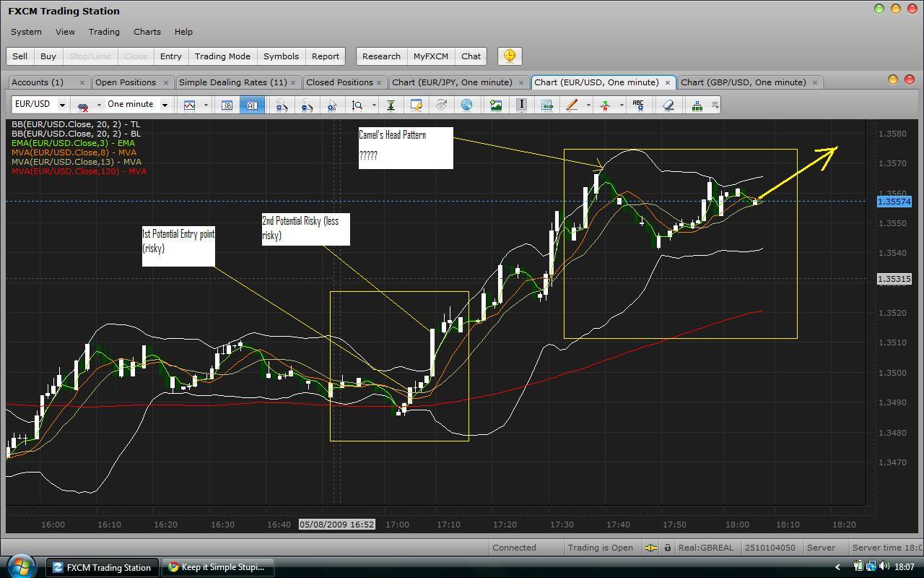Open the EUR/USD symbol dropdown
Viewport: 924px width, 578px height.
[x=62, y=105]
